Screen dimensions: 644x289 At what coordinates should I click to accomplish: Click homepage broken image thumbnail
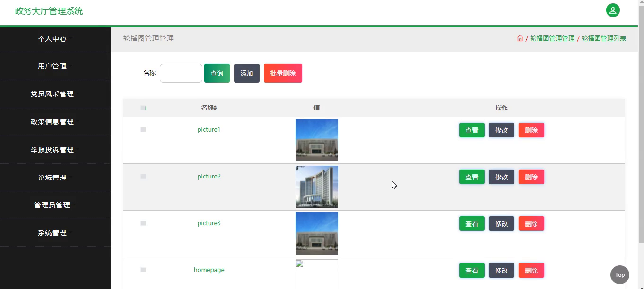coord(317,274)
